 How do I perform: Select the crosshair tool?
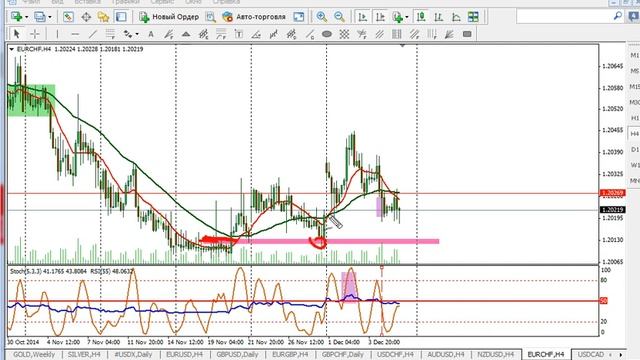35,34
